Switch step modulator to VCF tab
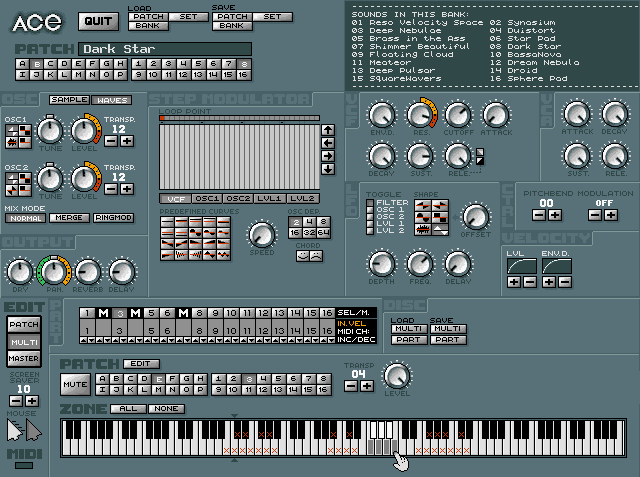Viewport: 640px width, 477px height. click(x=176, y=199)
